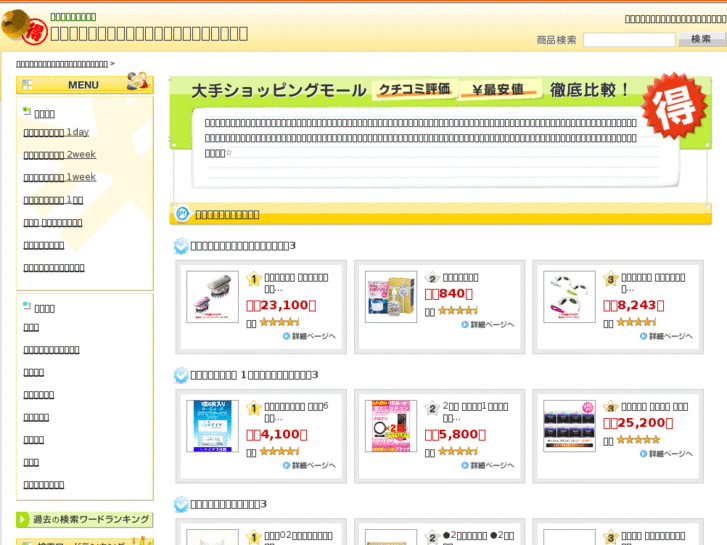
Task: Open thumbnail of the 5,800 yen product
Action: click(x=391, y=426)
